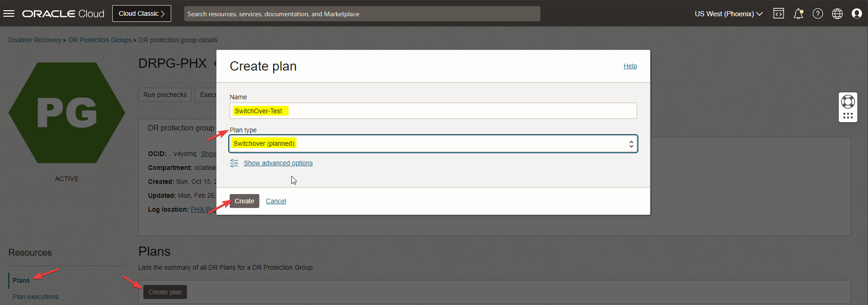Screen dimensions: 868x305
Task: Click the Name input field
Action: [x=433, y=111]
